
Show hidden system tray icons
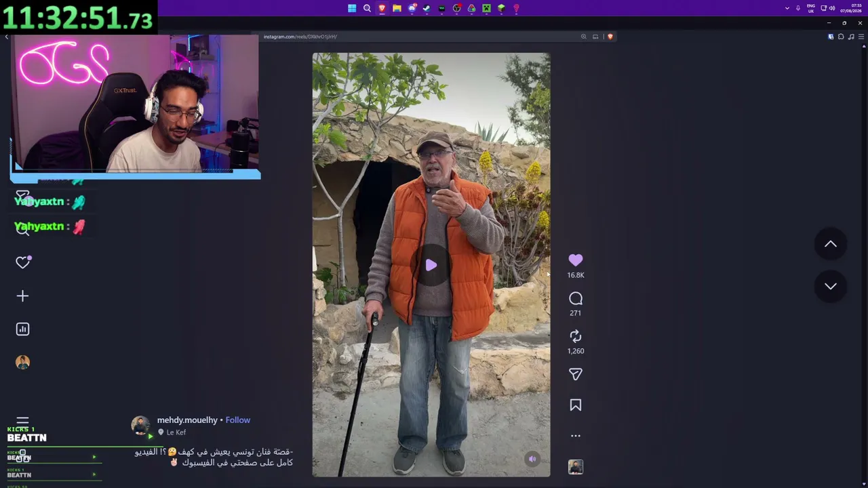787,8
